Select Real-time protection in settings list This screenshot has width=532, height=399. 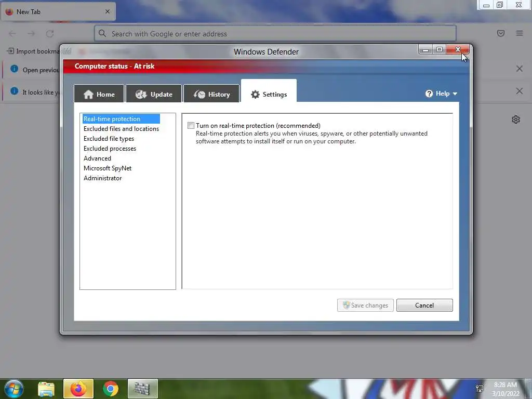(x=121, y=119)
